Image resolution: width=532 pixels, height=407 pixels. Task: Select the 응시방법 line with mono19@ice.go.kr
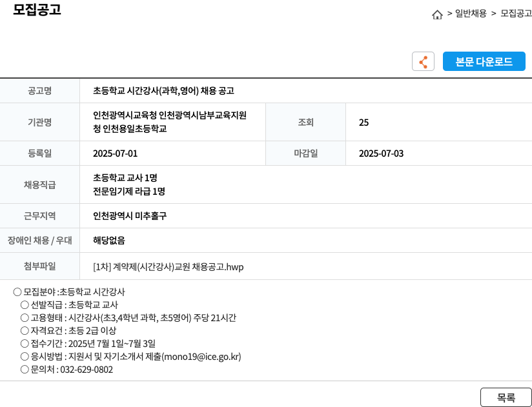pyautogui.click(x=130, y=357)
